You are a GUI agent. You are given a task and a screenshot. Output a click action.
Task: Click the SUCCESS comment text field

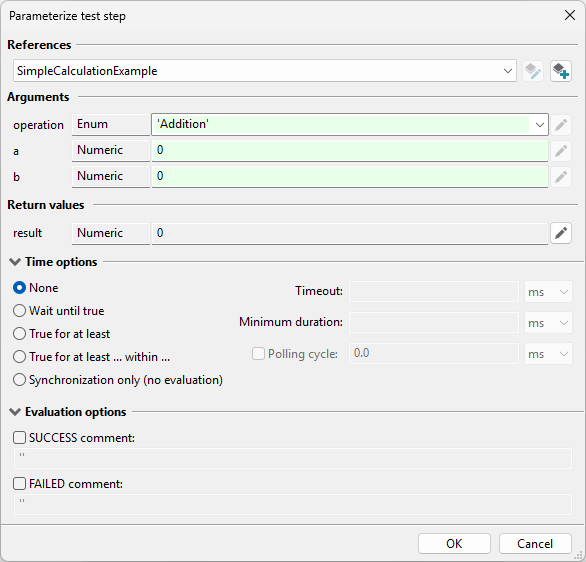(x=293, y=458)
